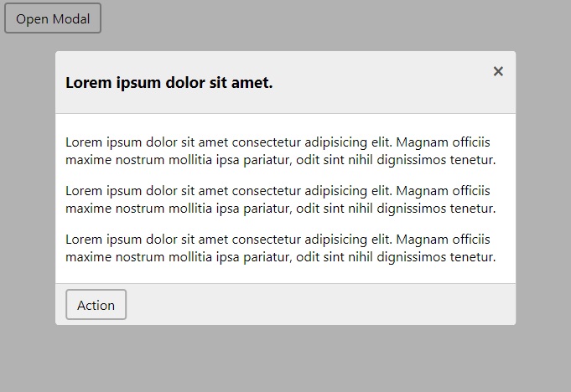Dismiss modal by clicking backdrop below it
This screenshot has width=571, height=392.
point(285,358)
